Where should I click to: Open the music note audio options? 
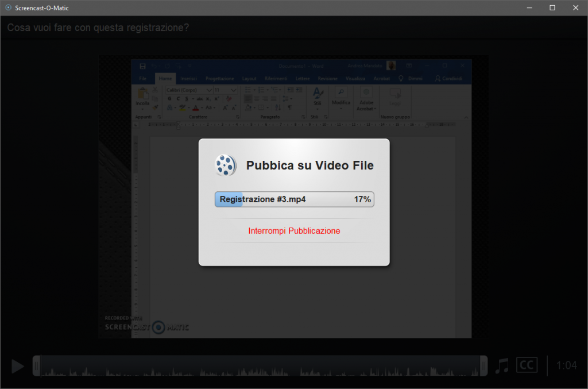click(502, 365)
